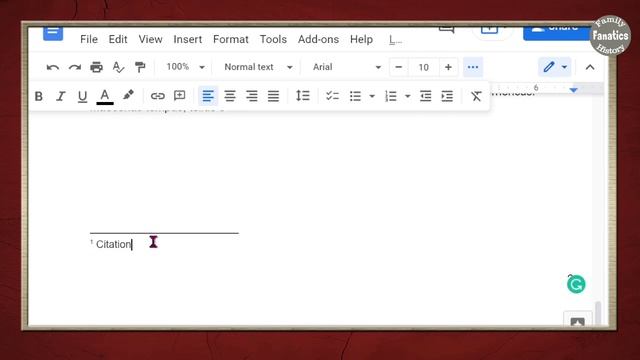Click the Redo arrow icon
The width and height of the screenshot is (640, 360).
click(x=75, y=67)
